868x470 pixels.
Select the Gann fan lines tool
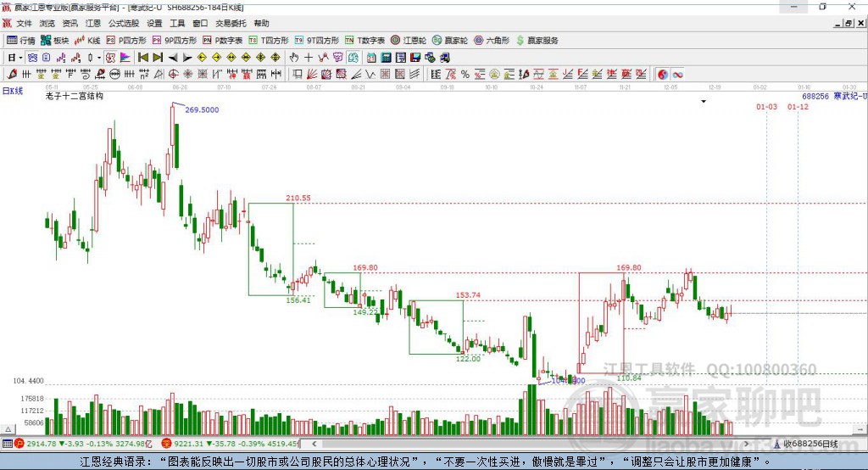[312, 75]
